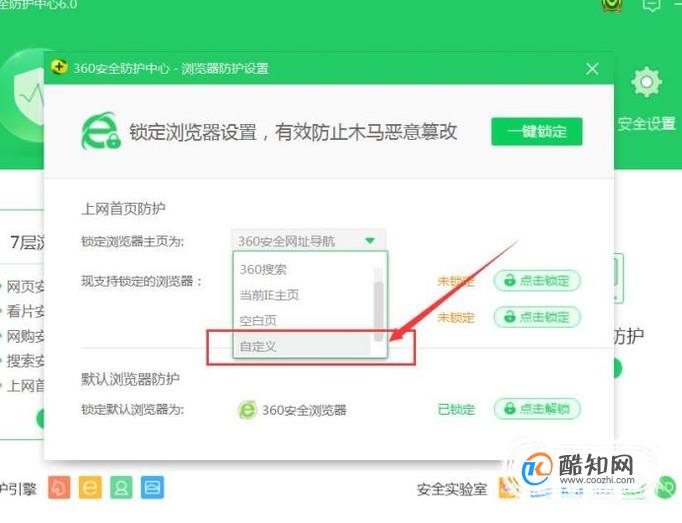Click green engine icon in bottom row

click(121, 487)
